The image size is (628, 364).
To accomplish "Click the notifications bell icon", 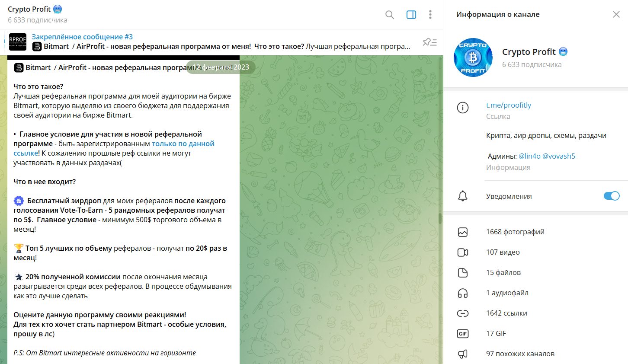I will (463, 196).
